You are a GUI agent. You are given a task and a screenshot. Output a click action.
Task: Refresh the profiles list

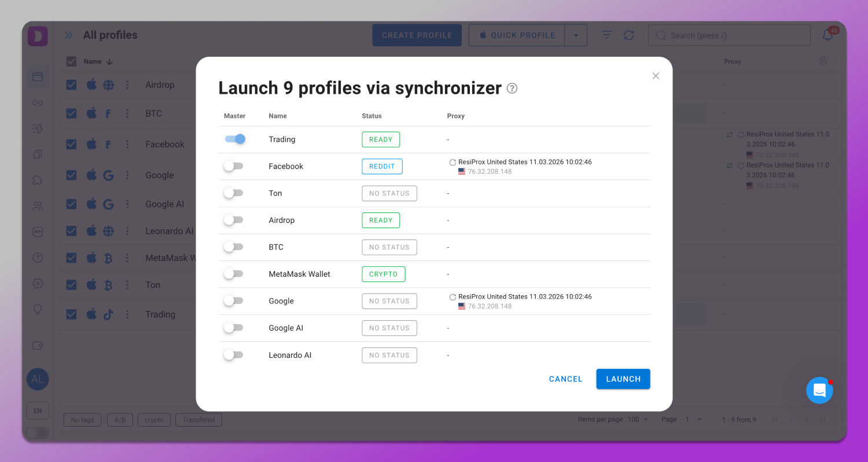pos(629,35)
